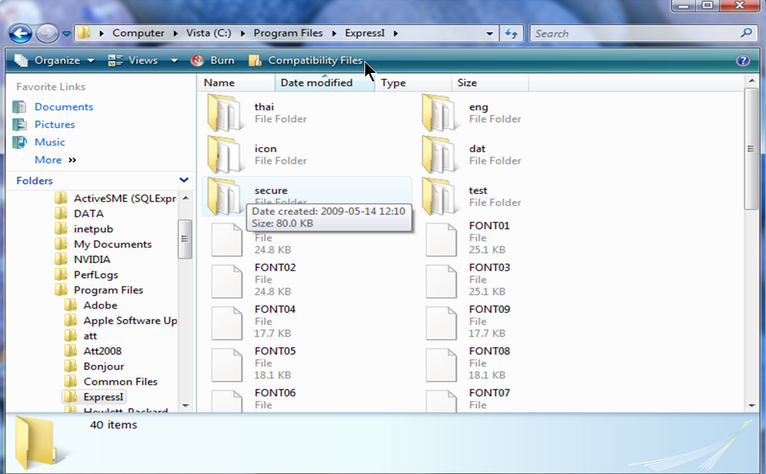Image resolution: width=766 pixels, height=474 pixels.
Task: Sort by the Type column header
Action: (x=413, y=83)
